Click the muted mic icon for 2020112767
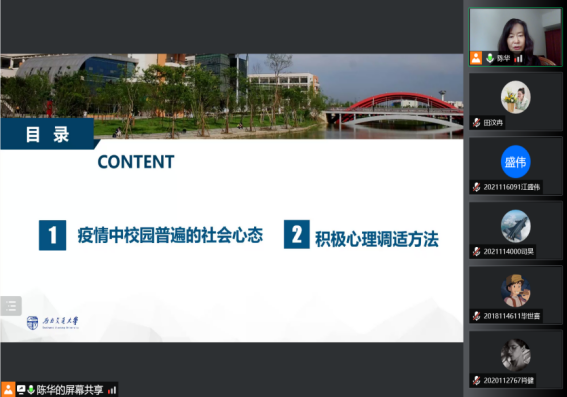The width and height of the screenshot is (567, 397). [x=477, y=380]
